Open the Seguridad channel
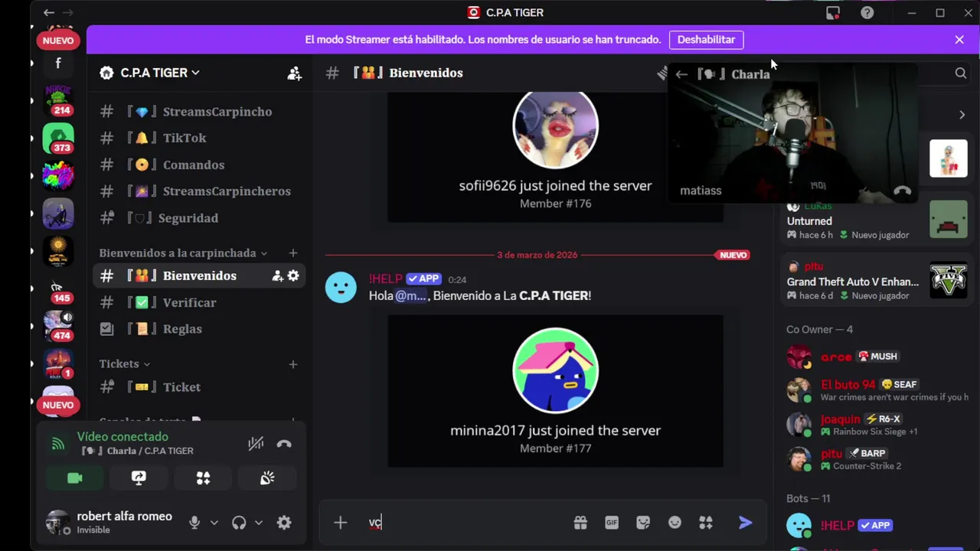Image resolution: width=980 pixels, height=551 pixels. [x=199, y=218]
